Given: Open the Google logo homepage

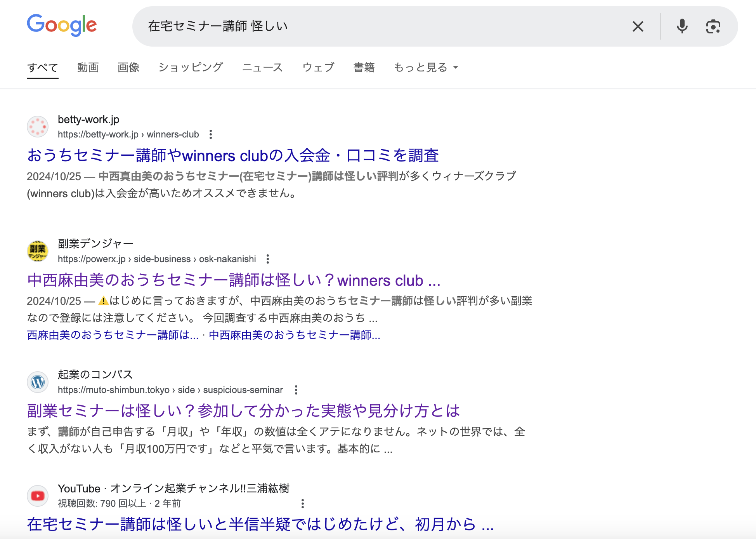Looking at the screenshot, I should (x=62, y=25).
